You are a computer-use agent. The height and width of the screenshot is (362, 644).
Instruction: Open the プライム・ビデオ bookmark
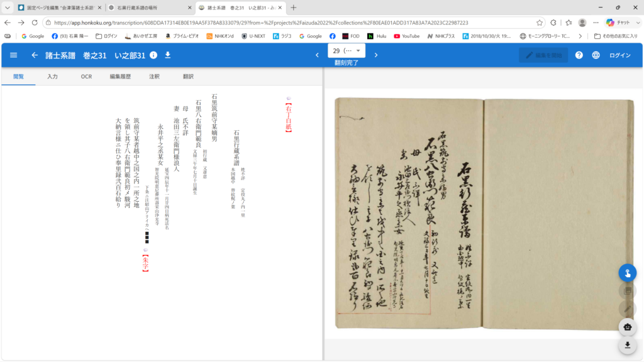(182, 36)
